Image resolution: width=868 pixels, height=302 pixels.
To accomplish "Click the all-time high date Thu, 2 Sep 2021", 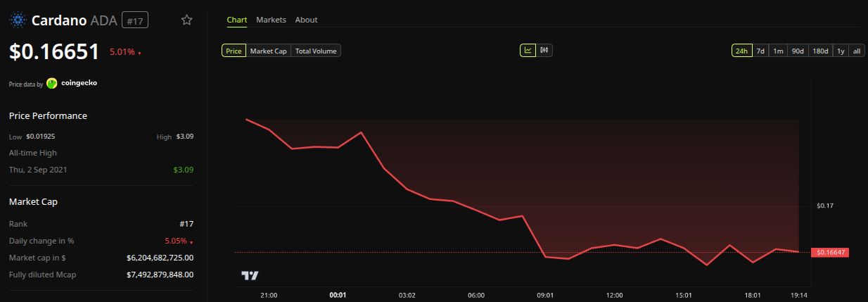I will point(38,170).
